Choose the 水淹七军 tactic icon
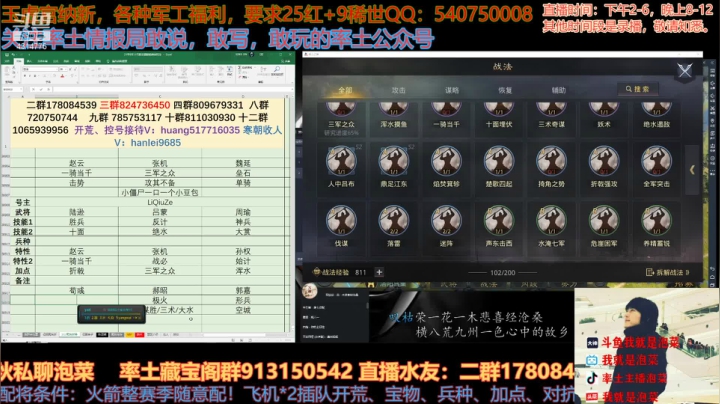720x404 pixels. [551, 221]
